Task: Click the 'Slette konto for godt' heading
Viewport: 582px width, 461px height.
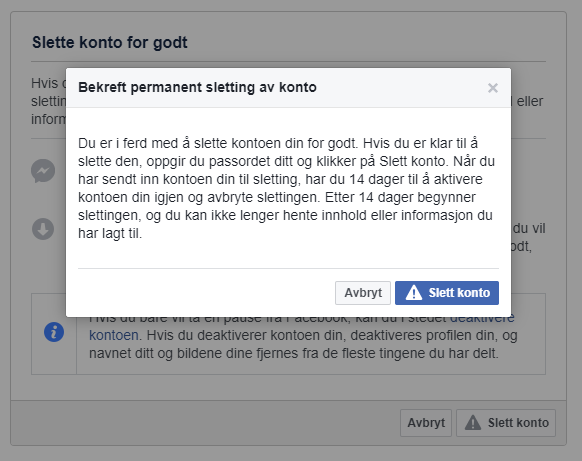Action: pos(109,42)
